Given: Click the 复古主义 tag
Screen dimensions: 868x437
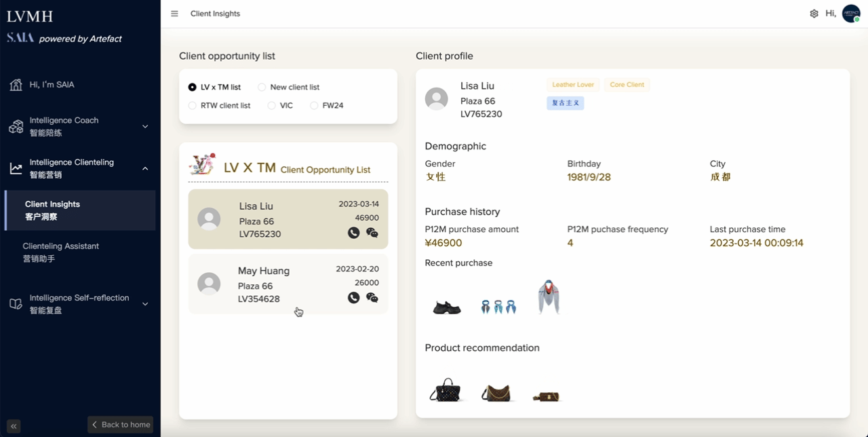Looking at the screenshot, I should point(566,103).
